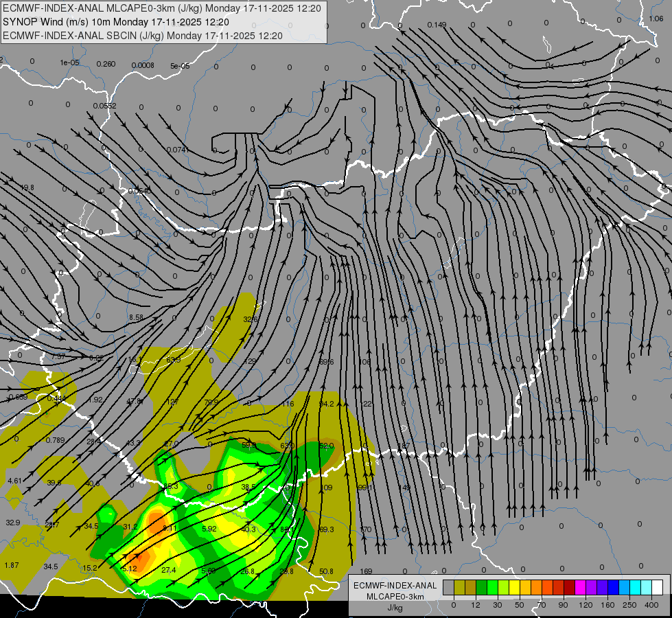Click the SBCIN J/kg header line
The width and height of the screenshot is (672, 618).
(x=143, y=36)
